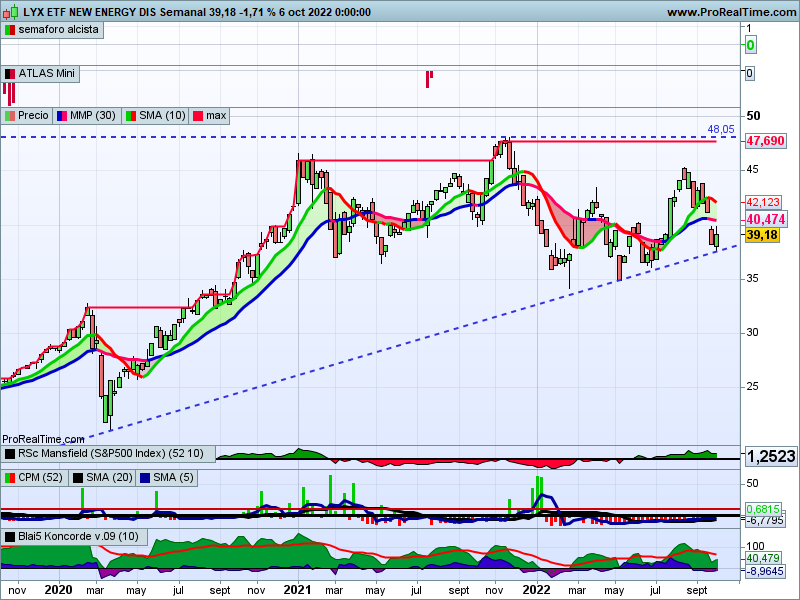Click the 47,690 max price tag
800x600 pixels.
pos(765,141)
